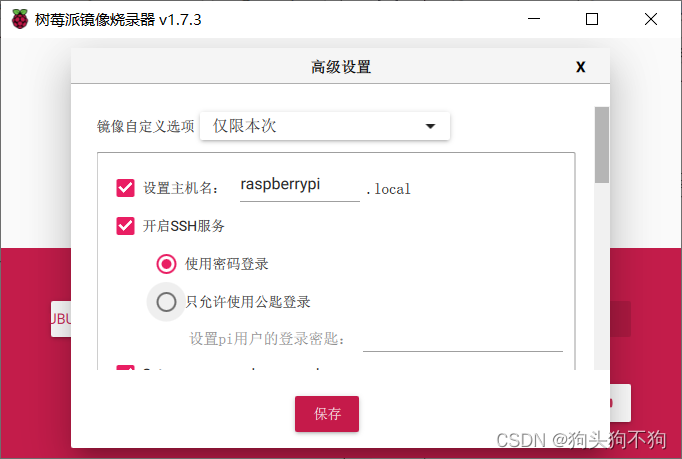Click the dialog's vertical scrollbar thumb
The height and width of the screenshot is (459, 682).
[x=602, y=145]
